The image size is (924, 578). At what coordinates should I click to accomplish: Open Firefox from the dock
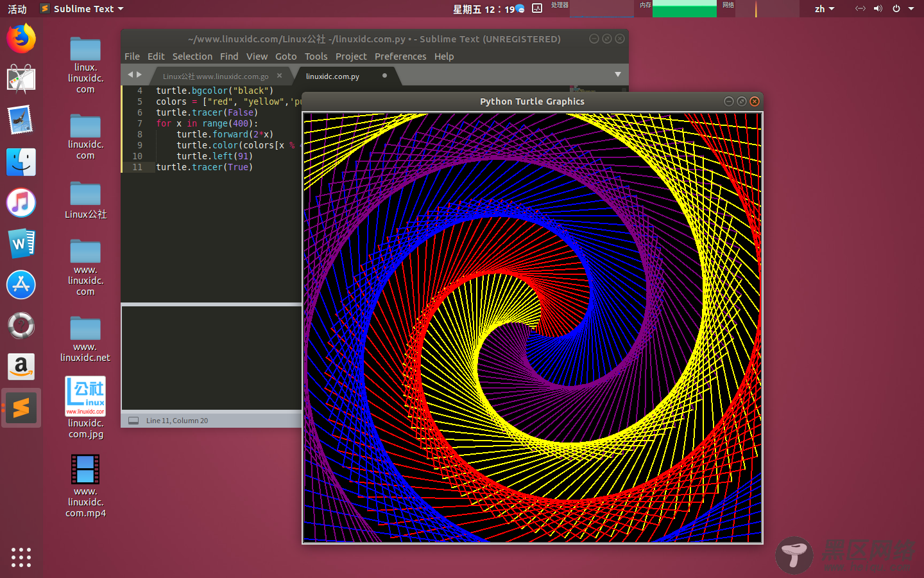pyautogui.click(x=21, y=39)
